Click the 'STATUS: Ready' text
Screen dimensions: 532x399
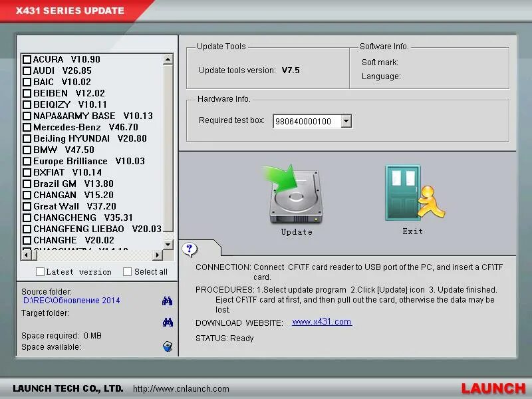pos(224,338)
